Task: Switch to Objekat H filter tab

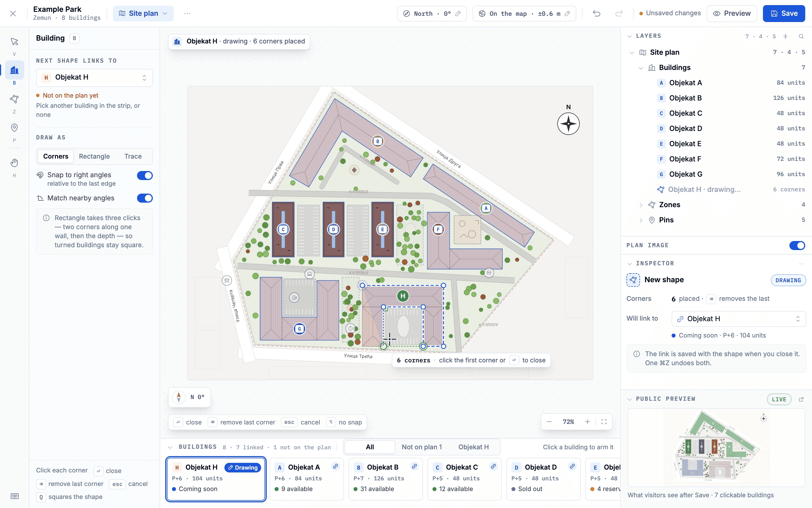Action: [x=473, y=447]
